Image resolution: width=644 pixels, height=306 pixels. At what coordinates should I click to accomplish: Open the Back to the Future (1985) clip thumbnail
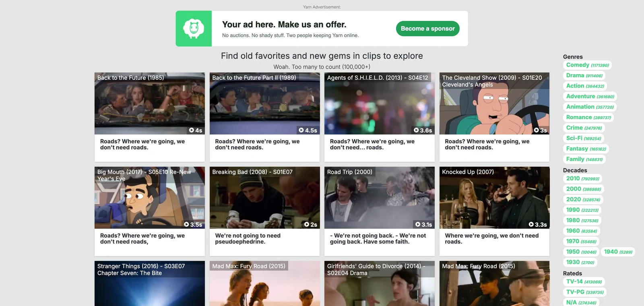(x=150, y=103)
